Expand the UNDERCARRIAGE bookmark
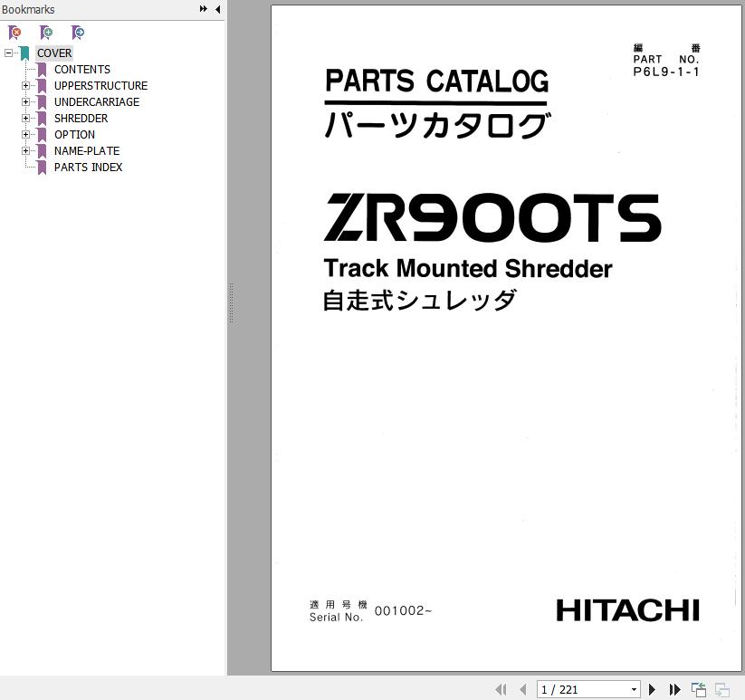This screenshot has width=745, height=700. (x=25, y=101)
